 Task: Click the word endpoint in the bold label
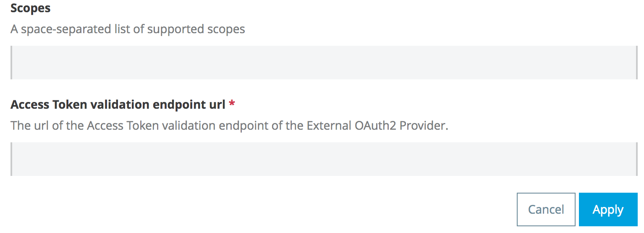[x=179, y=105]
